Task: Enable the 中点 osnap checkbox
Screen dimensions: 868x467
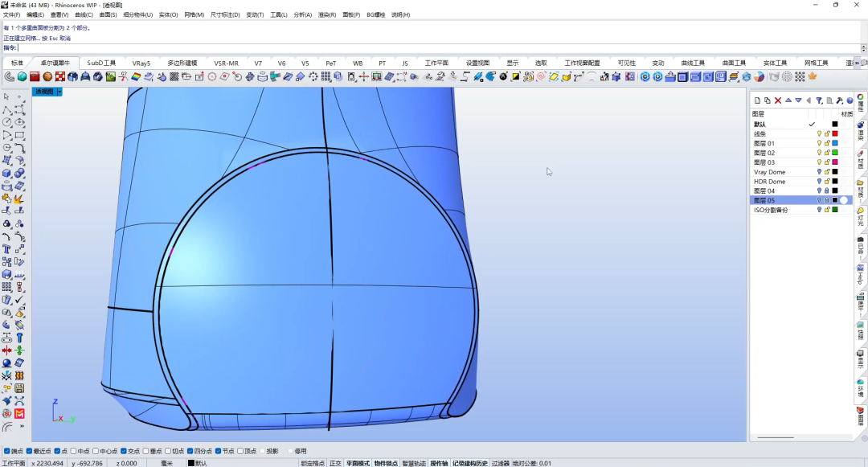Action: pos(74,452)
